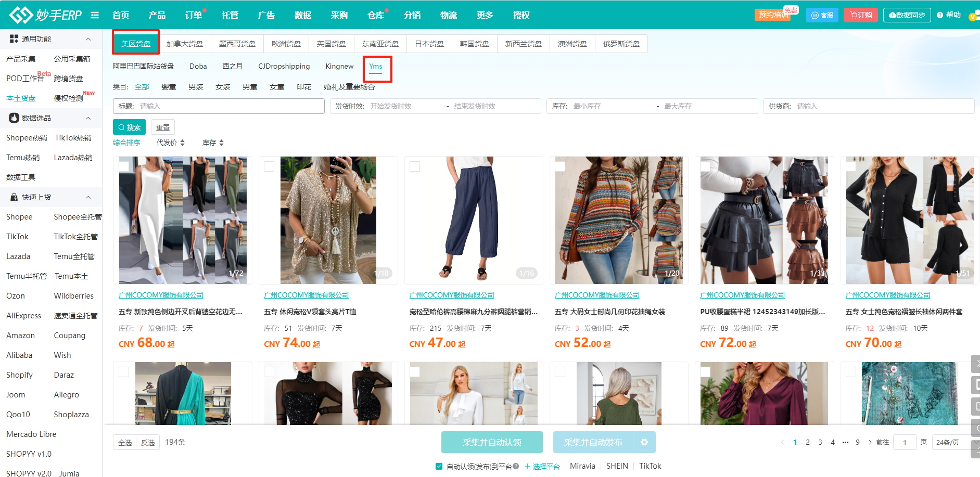980x477 pixels.
Task: Toggle the 自动认领(发布)到平台 checkbox
Action: click(x=439, y=466)
